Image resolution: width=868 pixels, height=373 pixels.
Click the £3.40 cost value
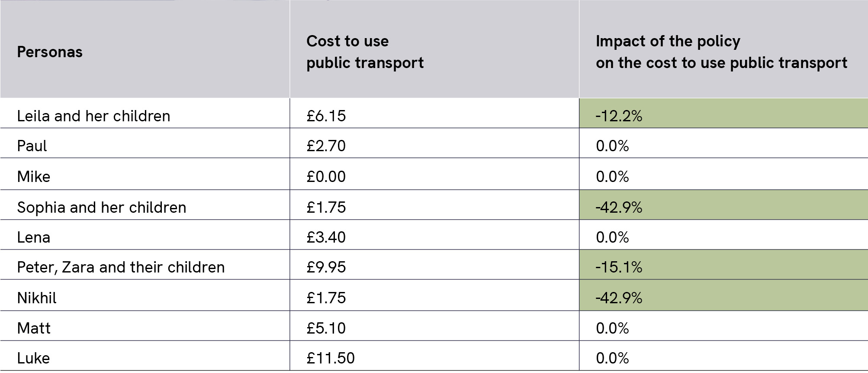pyautogui.click(x=326, y=237)
